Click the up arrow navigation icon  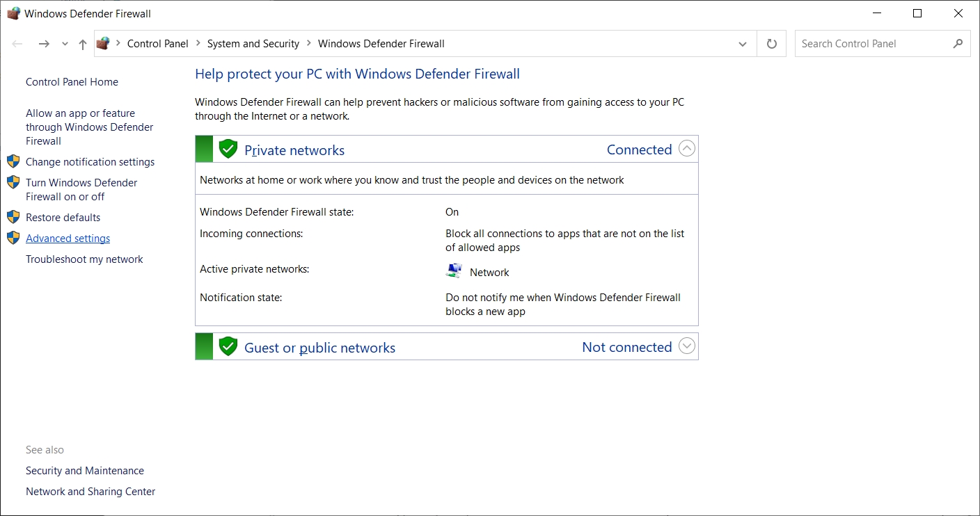pyautogui.click(x=83, y=44)
